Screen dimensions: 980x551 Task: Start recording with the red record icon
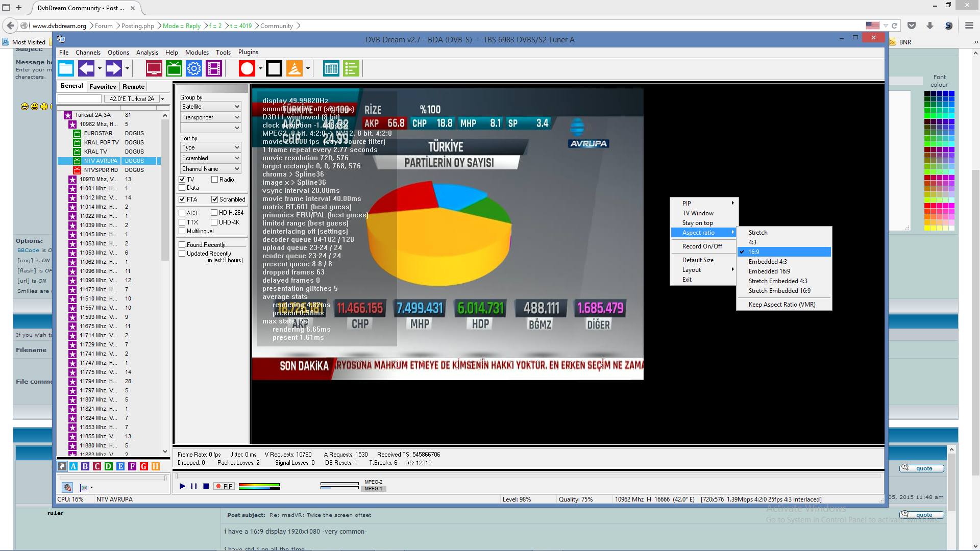pos(247,68)
